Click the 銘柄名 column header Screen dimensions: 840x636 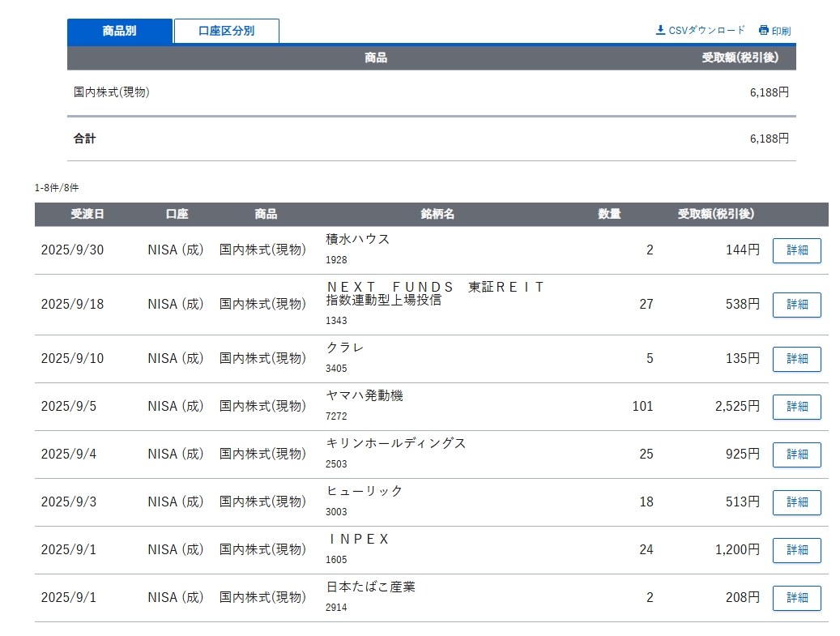[x=437, y=215]
